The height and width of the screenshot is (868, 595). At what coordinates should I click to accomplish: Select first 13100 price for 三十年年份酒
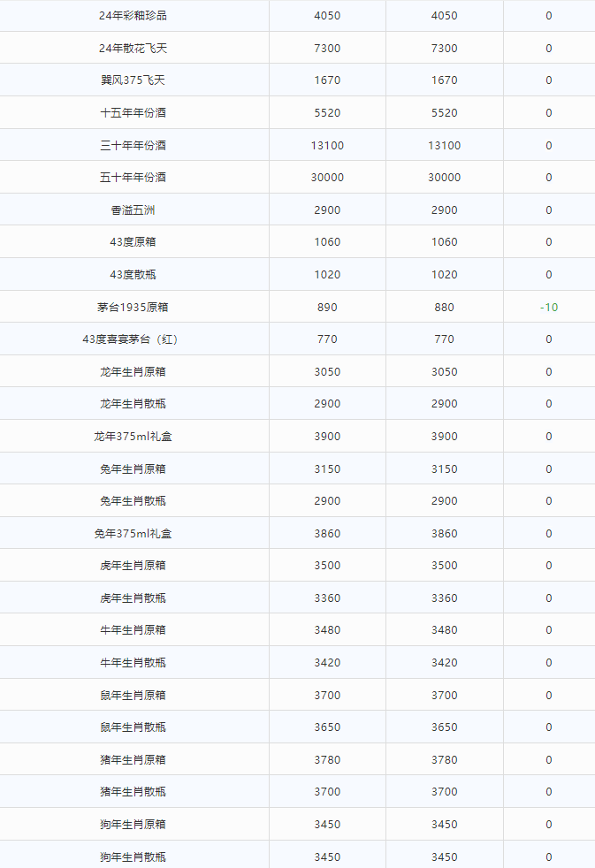coord(327,146)
